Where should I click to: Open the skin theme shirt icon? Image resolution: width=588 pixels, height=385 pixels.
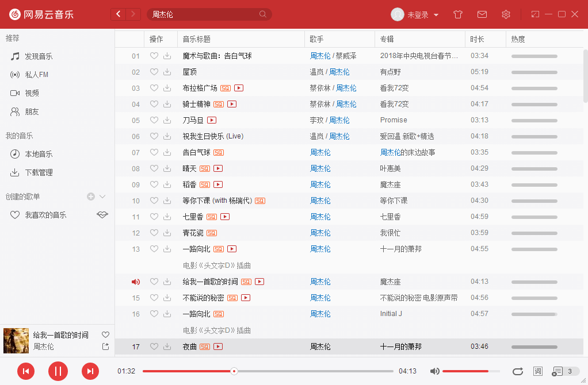(458, 14)
